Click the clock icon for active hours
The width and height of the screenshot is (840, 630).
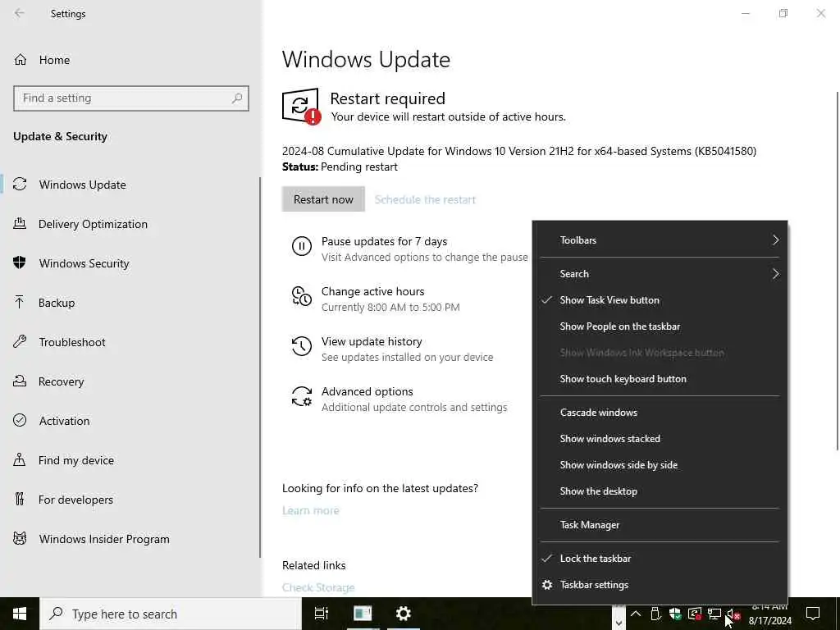pyautogui.click(x=302, y=296)
